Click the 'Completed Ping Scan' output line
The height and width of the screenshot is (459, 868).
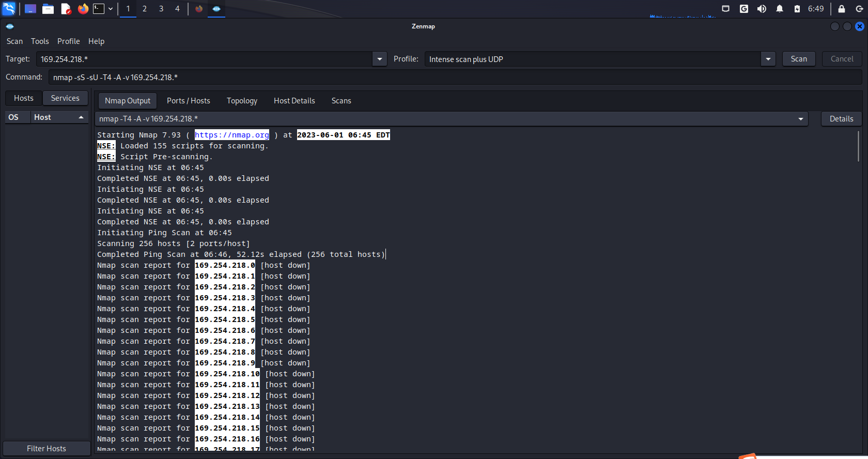[241, 254]
